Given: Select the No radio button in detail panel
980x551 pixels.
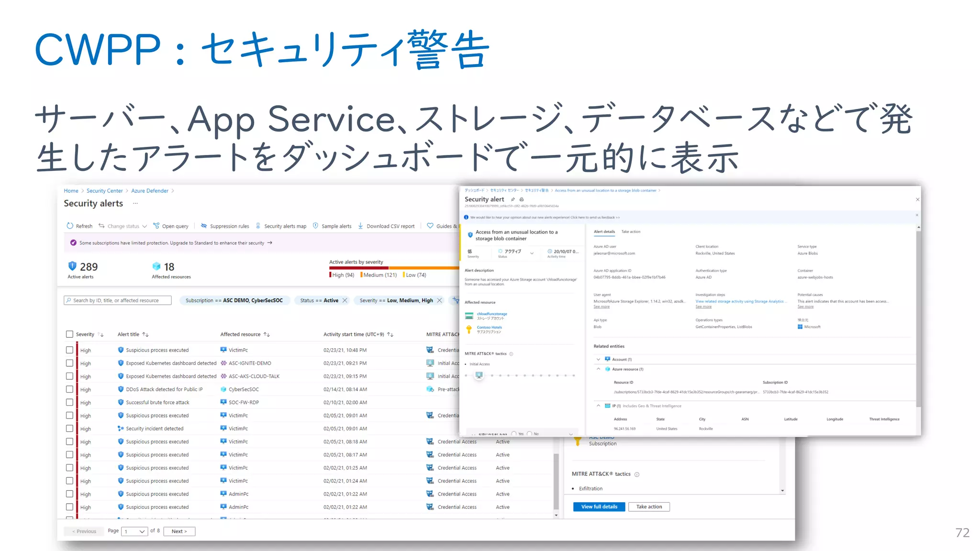Looking at the screenshot, I should 529,434.
